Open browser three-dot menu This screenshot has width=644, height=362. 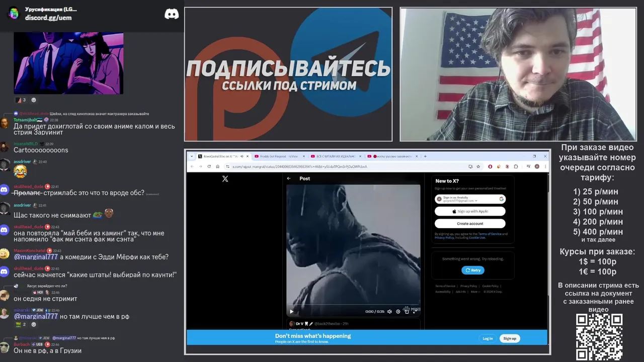tap(545, 166)
